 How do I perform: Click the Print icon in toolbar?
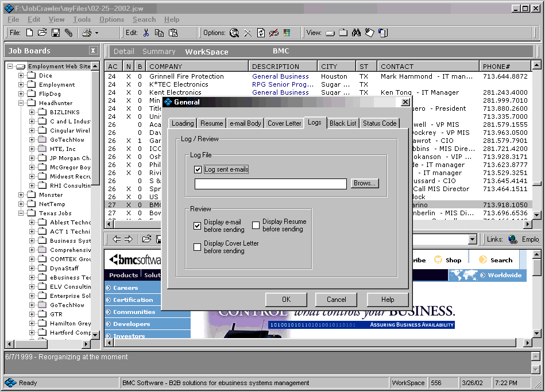[86, 33]
